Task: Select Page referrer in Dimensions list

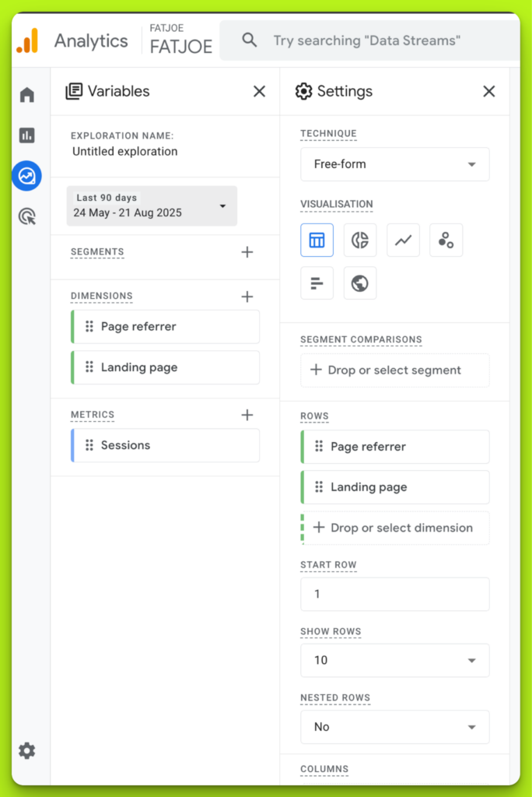Action: [x=165, y=326]
